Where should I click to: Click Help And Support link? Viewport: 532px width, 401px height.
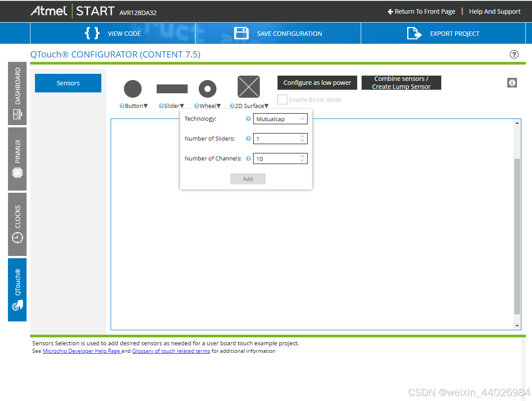[x=495, y=11]
